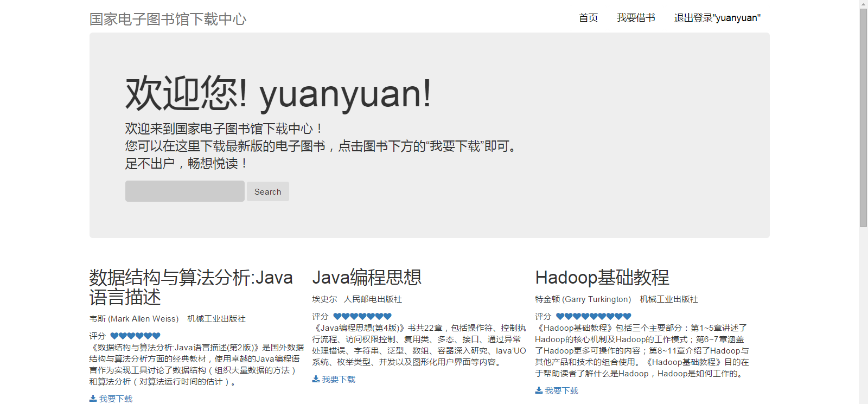
Task: Click the page vertical scrollbar thumb
Action: click(863, 118)
